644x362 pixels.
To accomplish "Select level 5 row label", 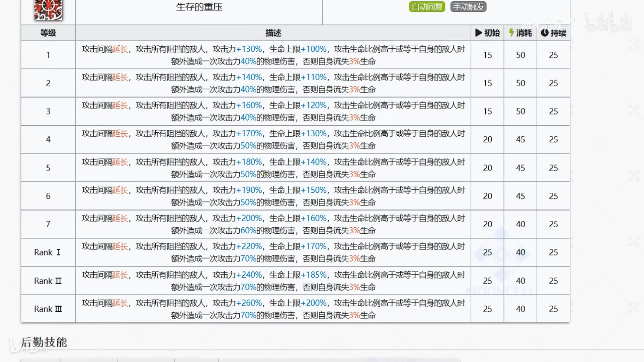I will click(48, 168).
